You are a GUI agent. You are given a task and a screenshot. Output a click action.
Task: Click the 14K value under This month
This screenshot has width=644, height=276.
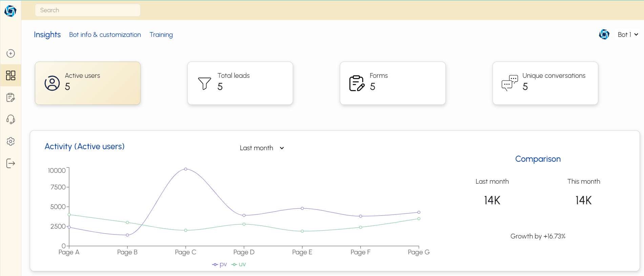(x=584, y=201)
